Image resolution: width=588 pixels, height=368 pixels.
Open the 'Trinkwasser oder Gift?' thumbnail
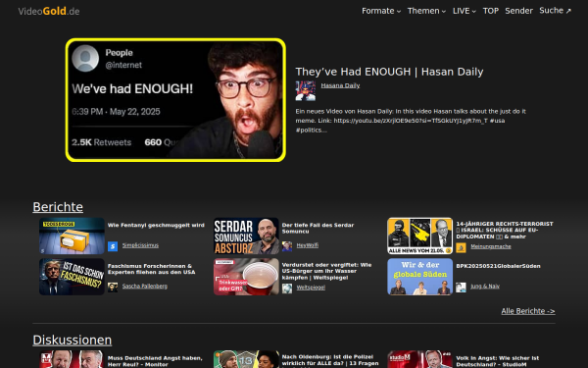point(246,277)
